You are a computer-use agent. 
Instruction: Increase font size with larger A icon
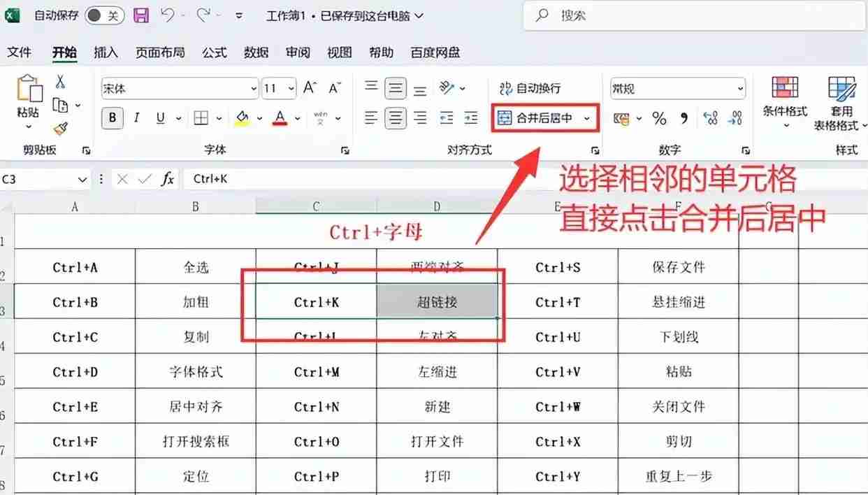pyautogui.click(x=310, y=88)
